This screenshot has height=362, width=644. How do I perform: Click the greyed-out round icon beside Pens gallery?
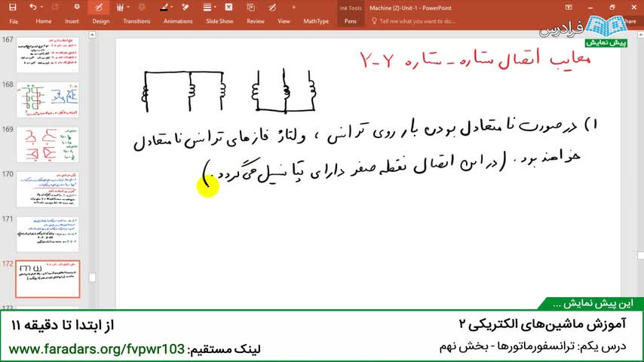pyautogui.click(x=142, y=7)
